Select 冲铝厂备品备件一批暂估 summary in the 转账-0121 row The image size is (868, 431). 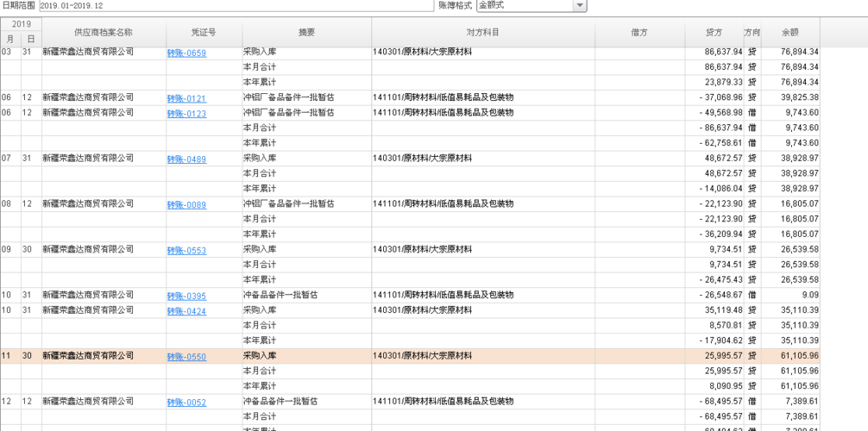(x=288, y=97)
